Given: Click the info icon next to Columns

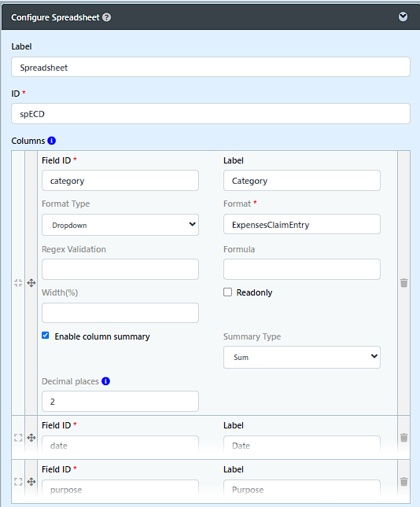Looking at the screenshot, I should [x=51, y=141].
